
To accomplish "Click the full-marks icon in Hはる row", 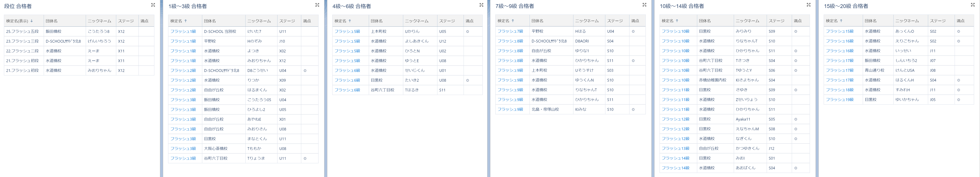I will coord(633,32).
